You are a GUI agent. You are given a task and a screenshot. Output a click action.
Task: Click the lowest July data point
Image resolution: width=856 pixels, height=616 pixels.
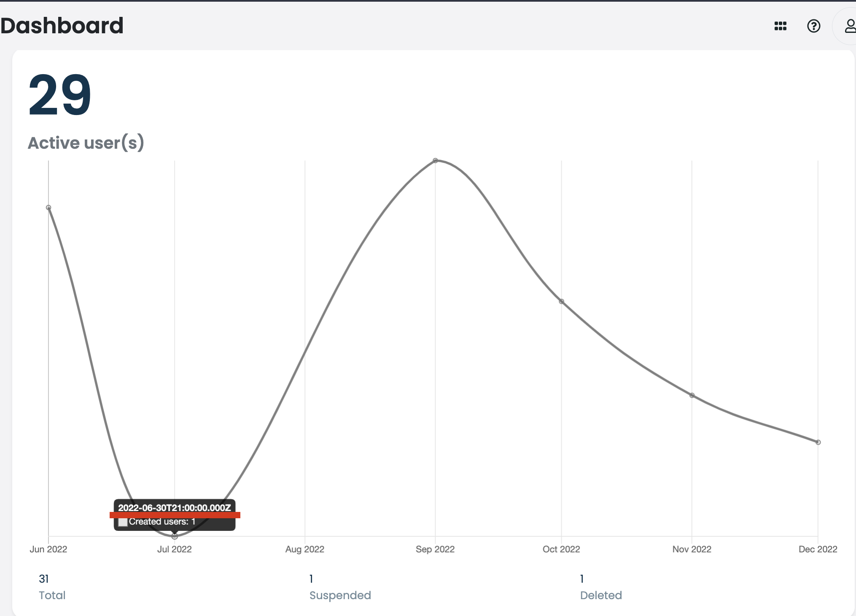coord(174,536)
